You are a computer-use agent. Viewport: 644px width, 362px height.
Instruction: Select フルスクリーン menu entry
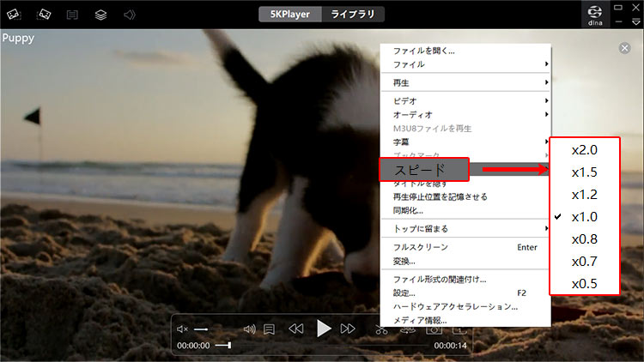pos(465,247)
